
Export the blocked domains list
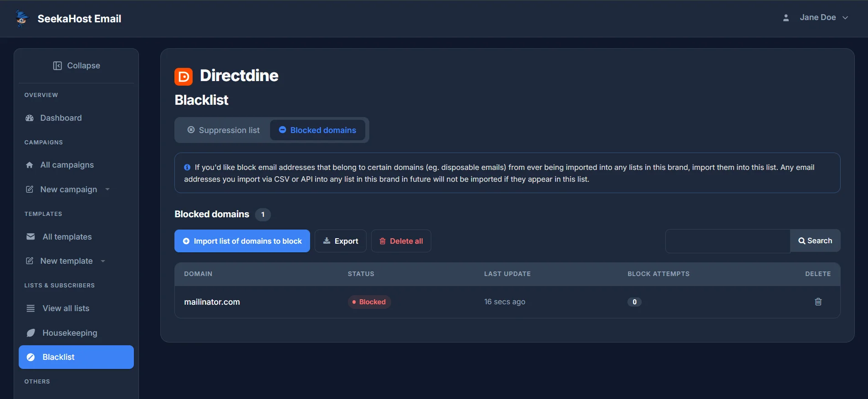pos(341,241)
